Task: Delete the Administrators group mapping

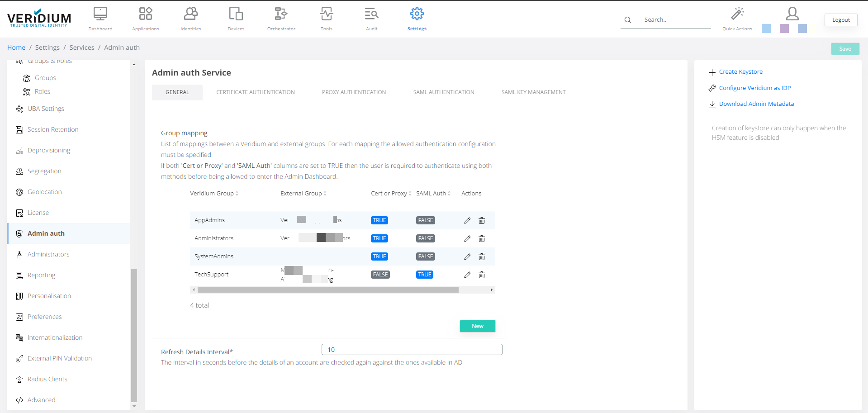Action: point(482,239)
